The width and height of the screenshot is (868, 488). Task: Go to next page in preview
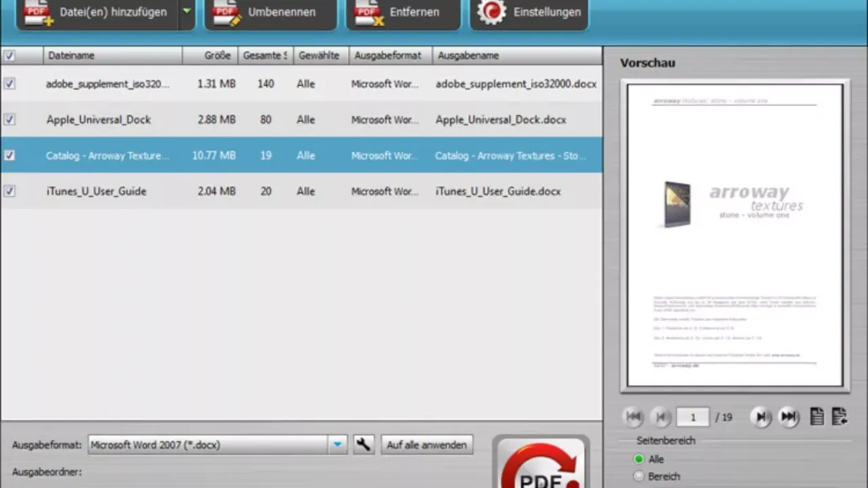(x=762, y=417)
